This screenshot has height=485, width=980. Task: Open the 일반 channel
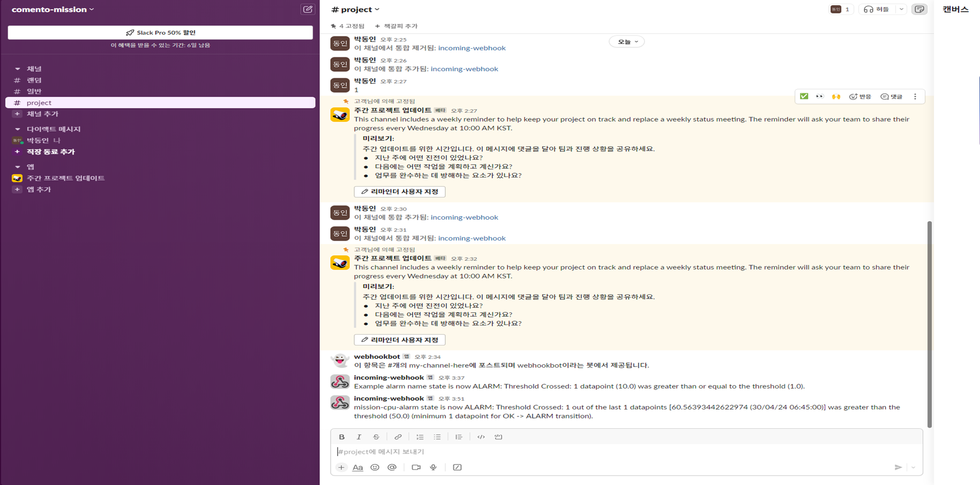160,91
